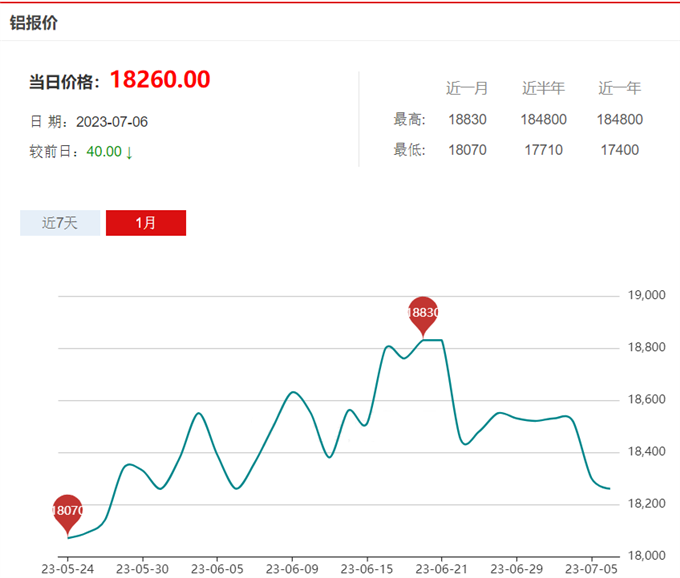Click the red current price 18260.00

pos(160,80)
